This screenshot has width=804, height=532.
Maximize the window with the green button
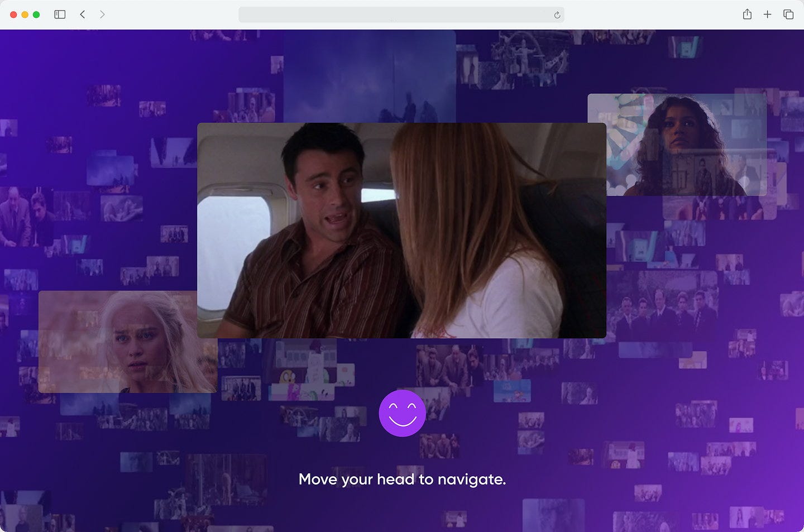point(36,15)
